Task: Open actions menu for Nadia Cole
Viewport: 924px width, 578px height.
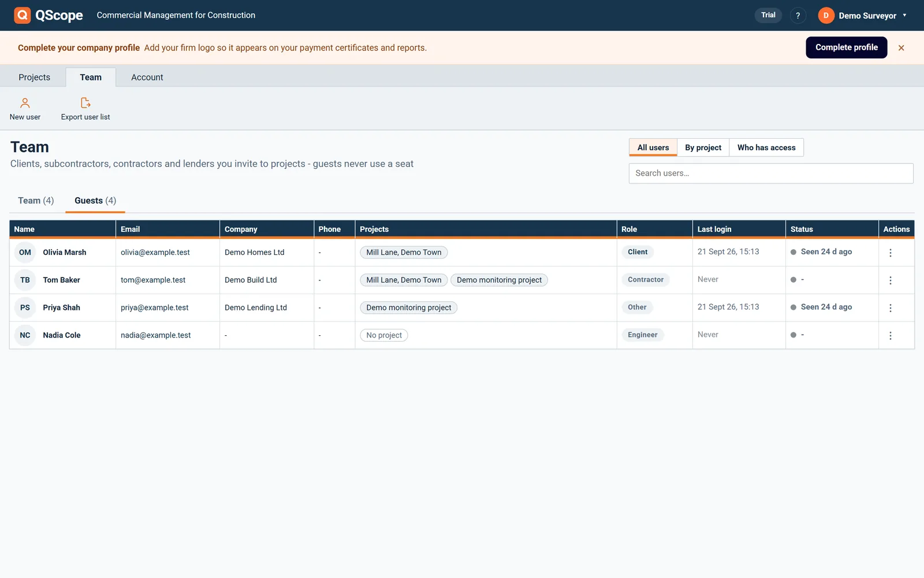Action: (x=890, y=336)
